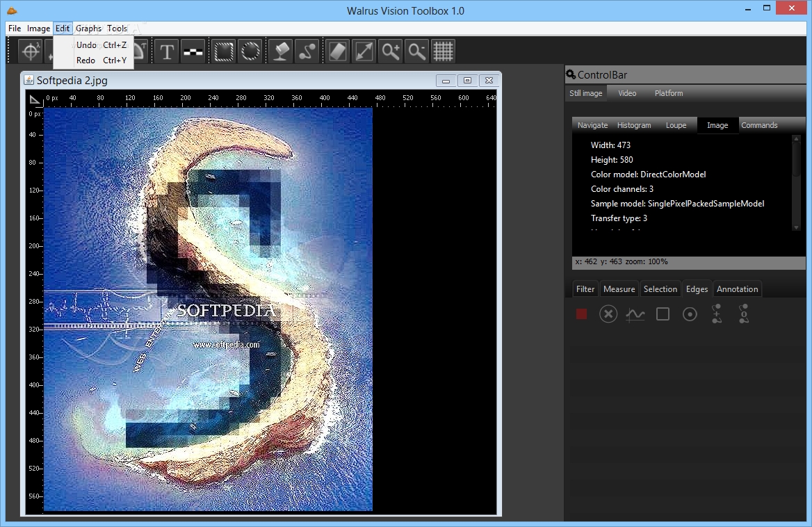Open the Navigate tab
This screenshot has width=812, height=527.
coord(592,125)
